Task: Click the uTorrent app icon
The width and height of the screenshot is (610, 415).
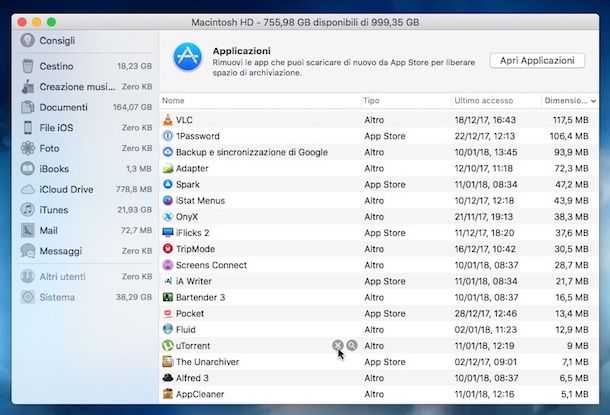Action: point(168,346)
